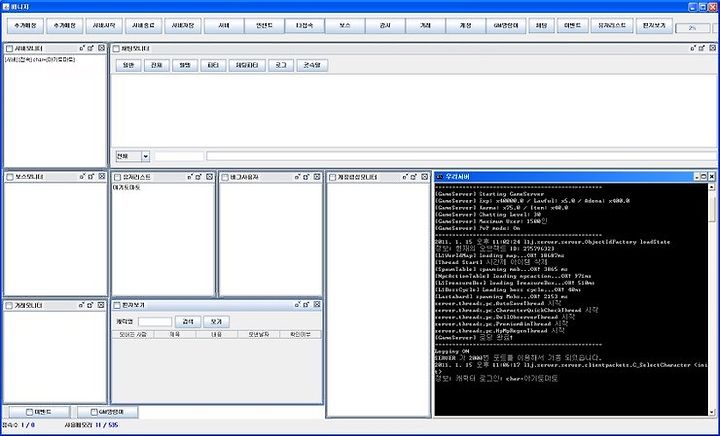Select the 파티 chat filter tab

point(213,66)
